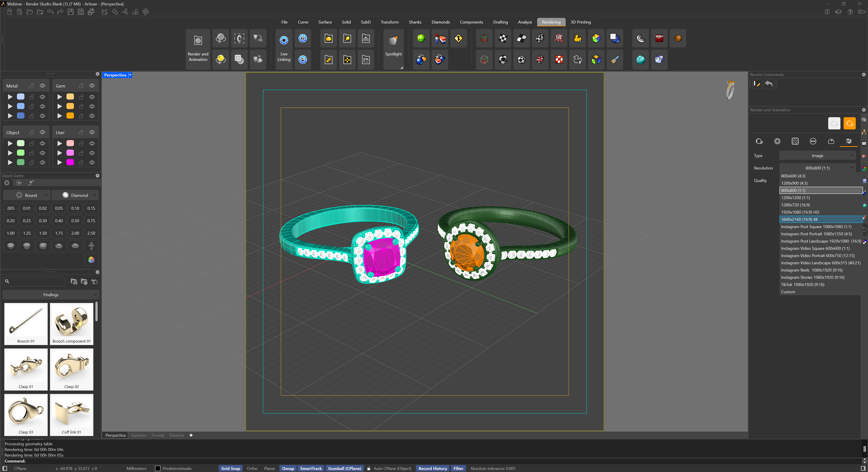Viewport: 868px width, 472px height.
Task: Select the 0.50 carat gem size
Action: click(x=75, y=221)
